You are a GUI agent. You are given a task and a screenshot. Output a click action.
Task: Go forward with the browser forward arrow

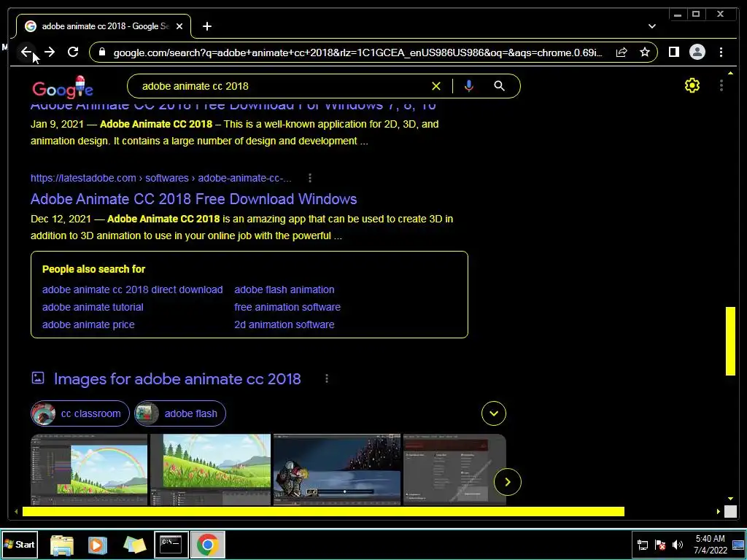pos(50,52)
